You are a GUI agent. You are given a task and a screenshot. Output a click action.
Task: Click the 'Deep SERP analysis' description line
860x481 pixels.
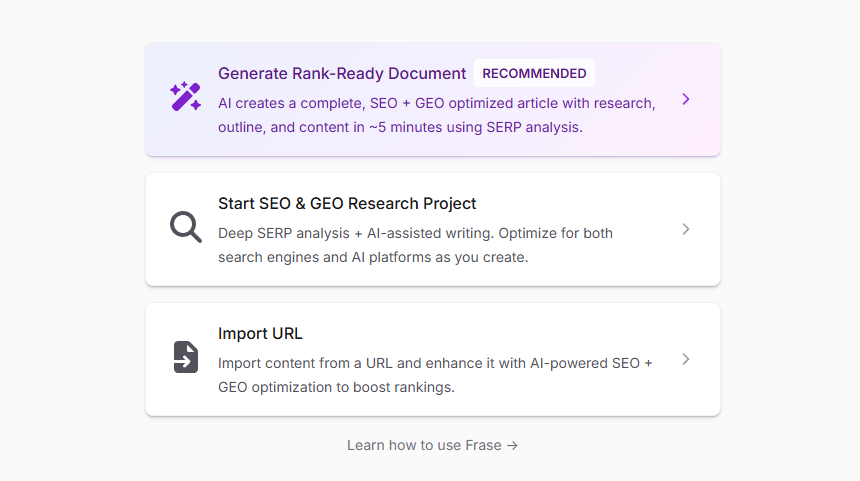pos(415,233)
